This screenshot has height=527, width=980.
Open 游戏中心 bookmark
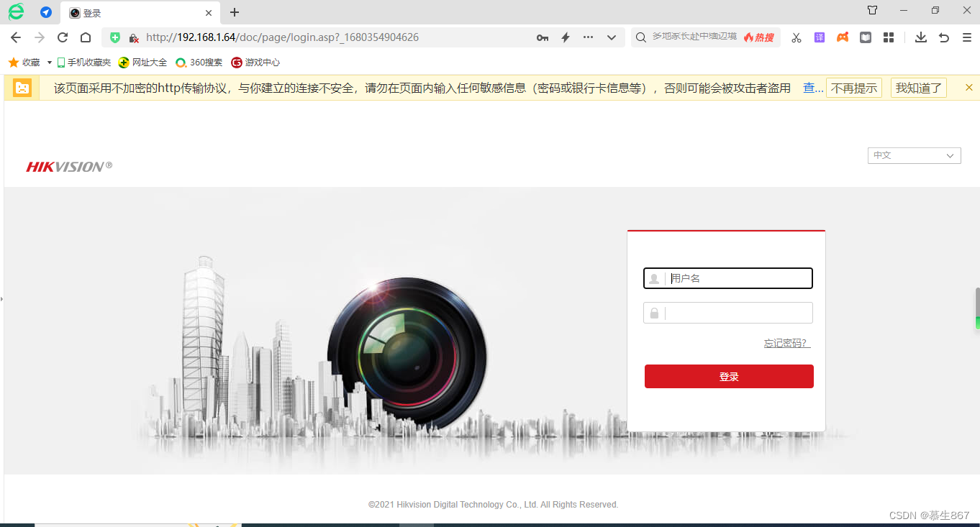tap(255, 63)
